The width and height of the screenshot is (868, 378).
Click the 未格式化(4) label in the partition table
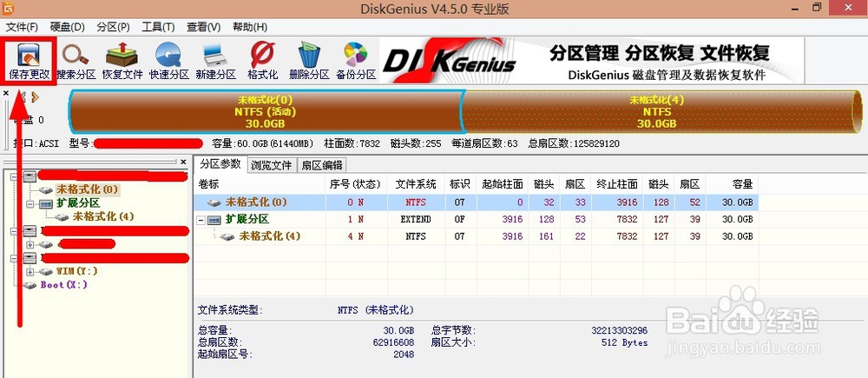click(270, 236)
